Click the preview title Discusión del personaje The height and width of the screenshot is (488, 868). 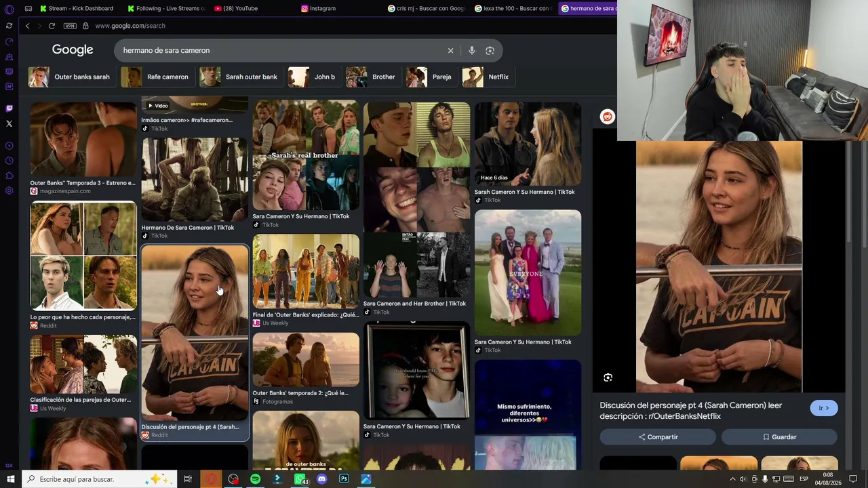691,411
